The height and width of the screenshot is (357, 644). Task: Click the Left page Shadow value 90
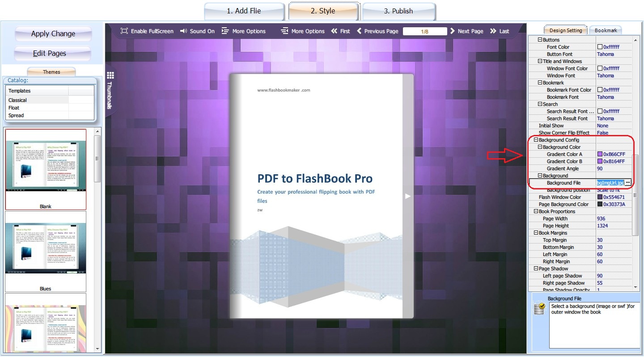[600, 276]
